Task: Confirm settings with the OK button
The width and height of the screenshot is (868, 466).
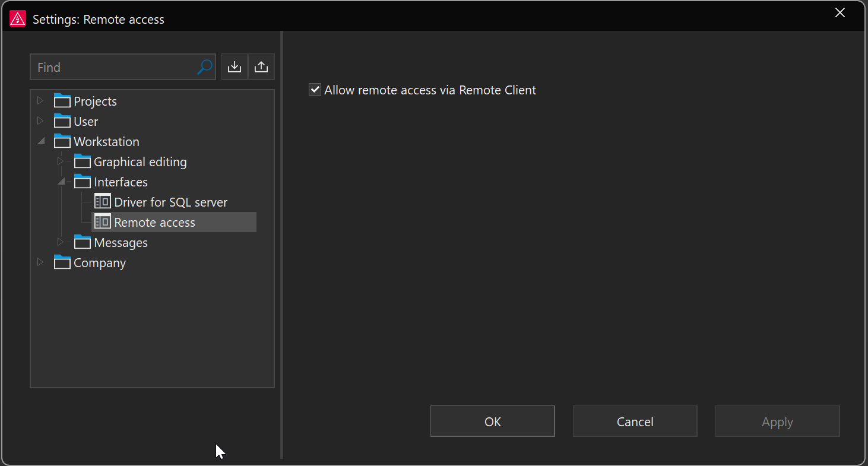Action: 493,421
